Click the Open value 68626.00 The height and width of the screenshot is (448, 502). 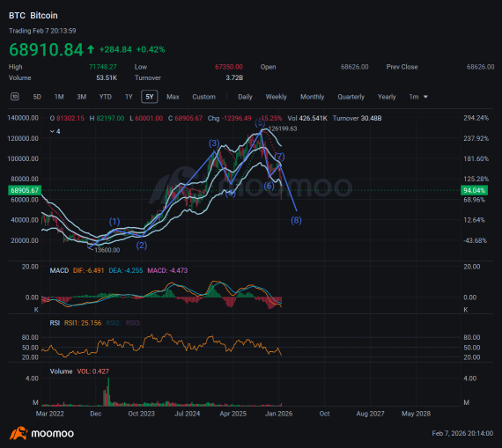(x=354, y=67)
